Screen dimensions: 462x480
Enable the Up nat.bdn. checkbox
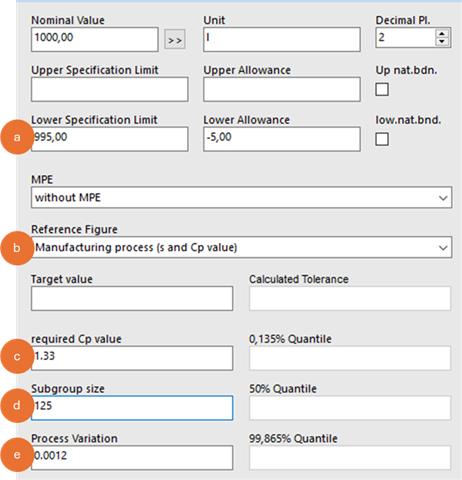click(x=382, y=89)
